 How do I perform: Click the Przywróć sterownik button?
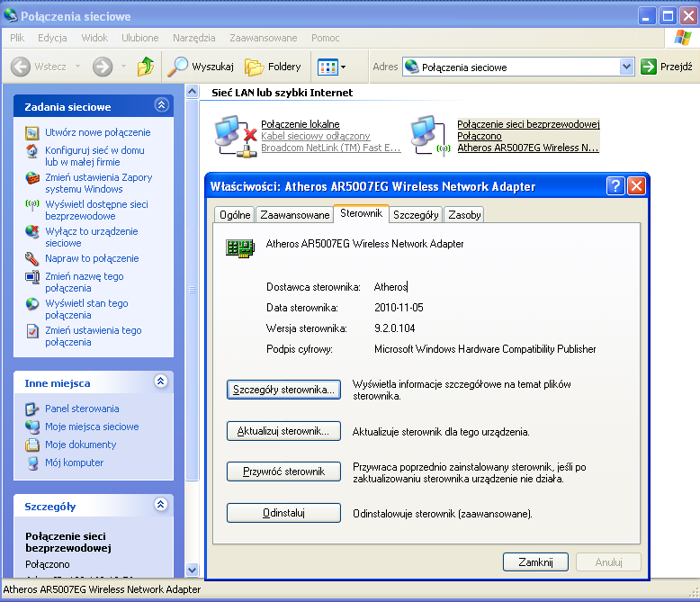pyautogui.click(x=283, y=472)
